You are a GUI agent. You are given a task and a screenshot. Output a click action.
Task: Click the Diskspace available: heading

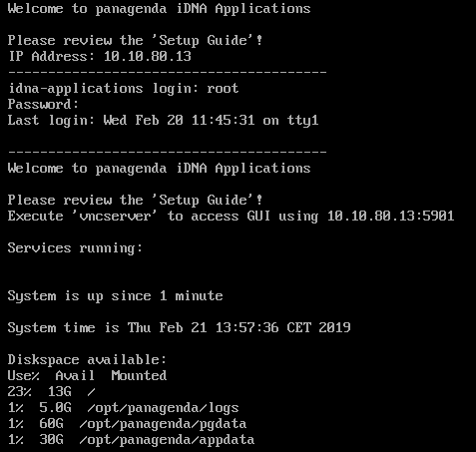[87, 359]
